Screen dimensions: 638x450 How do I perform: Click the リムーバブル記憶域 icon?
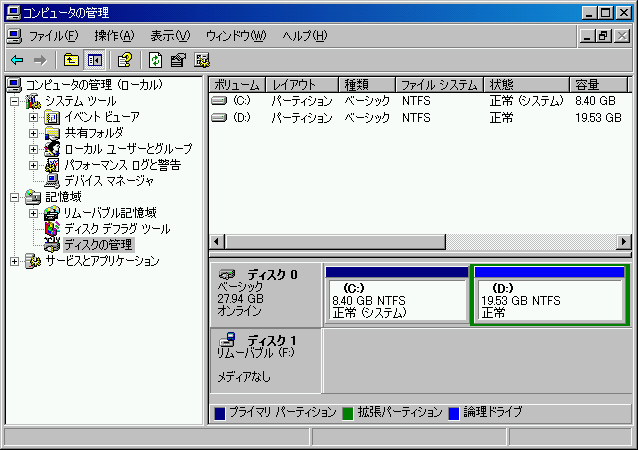click(52, 213)
